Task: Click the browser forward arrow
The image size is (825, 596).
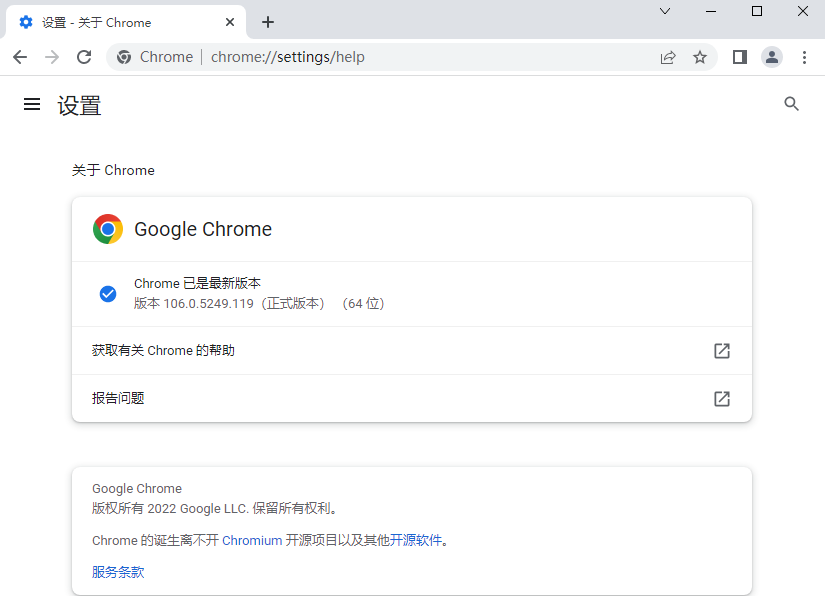Action: (52, 57)
